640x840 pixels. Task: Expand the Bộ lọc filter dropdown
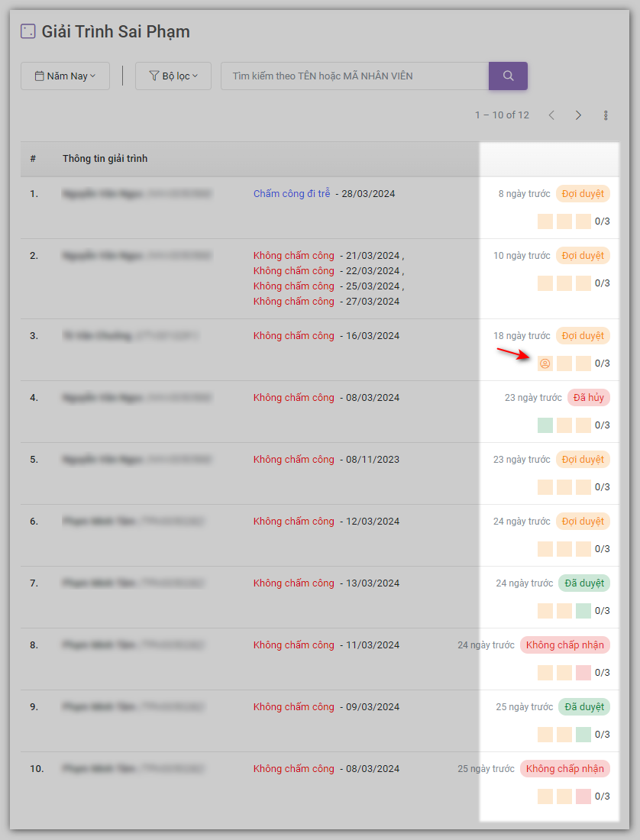click(x=173, y=76)
